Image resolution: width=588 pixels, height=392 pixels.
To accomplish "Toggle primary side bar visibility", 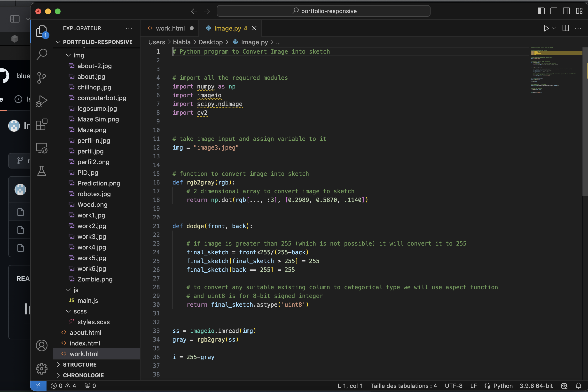I will (x=541, y=11).
